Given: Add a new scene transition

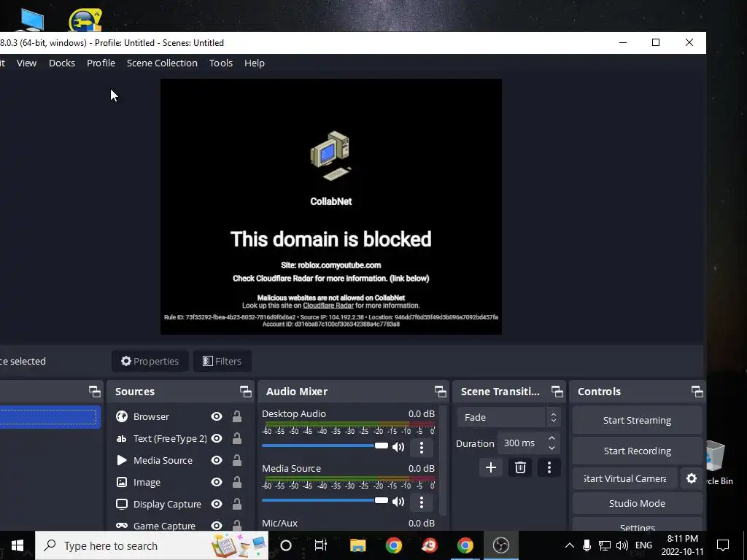Looking at the screenshot, I should (491, 467).
